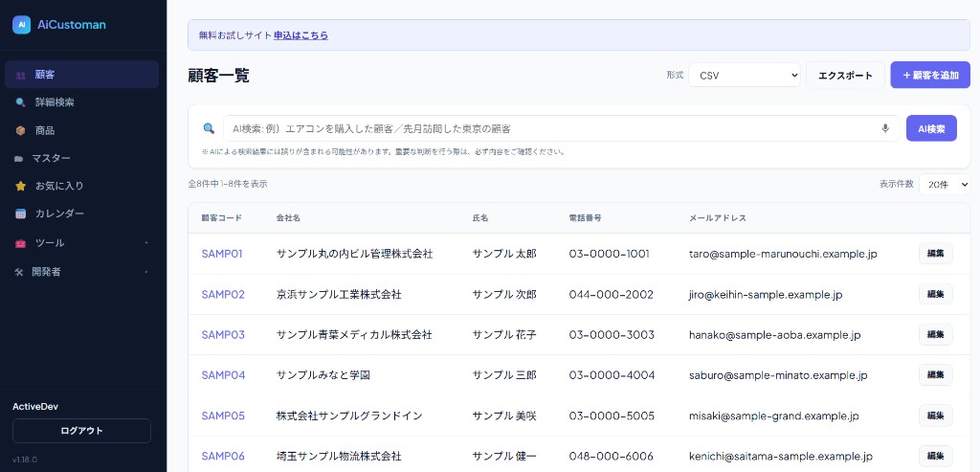980x472 pixels.
Task: Click 編集 button for SAMP05 row
Action: coord(935,416)
